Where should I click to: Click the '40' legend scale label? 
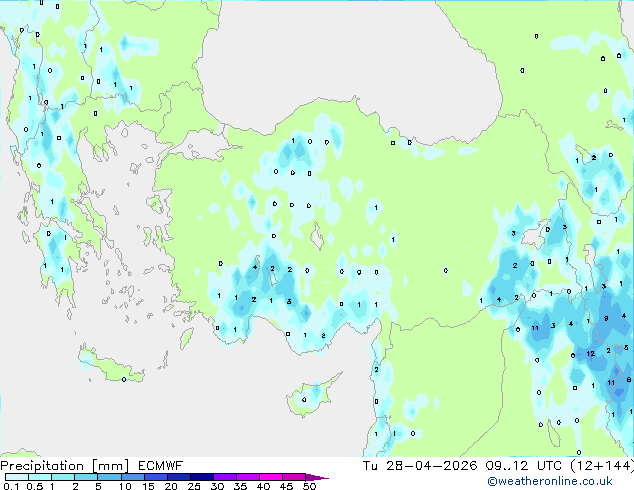click(x=263, y=486)
